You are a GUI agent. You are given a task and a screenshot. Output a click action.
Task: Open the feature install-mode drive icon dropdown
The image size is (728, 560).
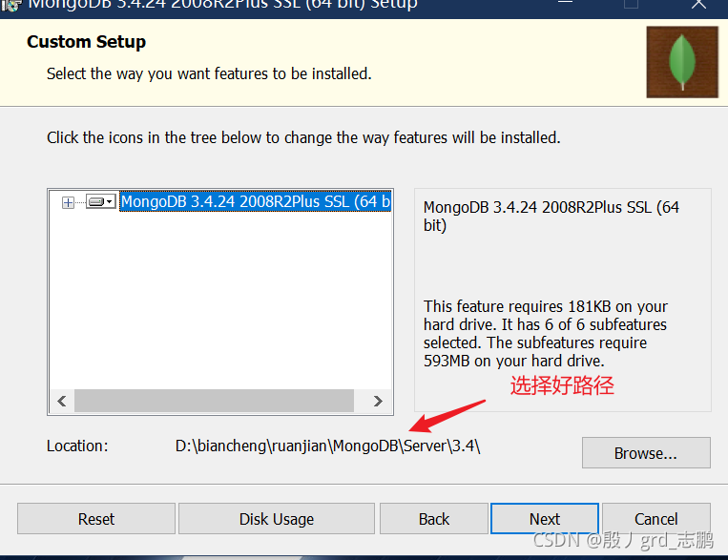coord(101,201)
